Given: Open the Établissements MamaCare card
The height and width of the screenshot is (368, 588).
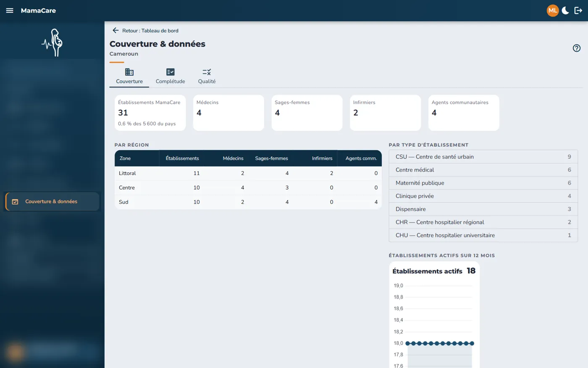Looking at the screenshot, I should click(x=150, y=113).
